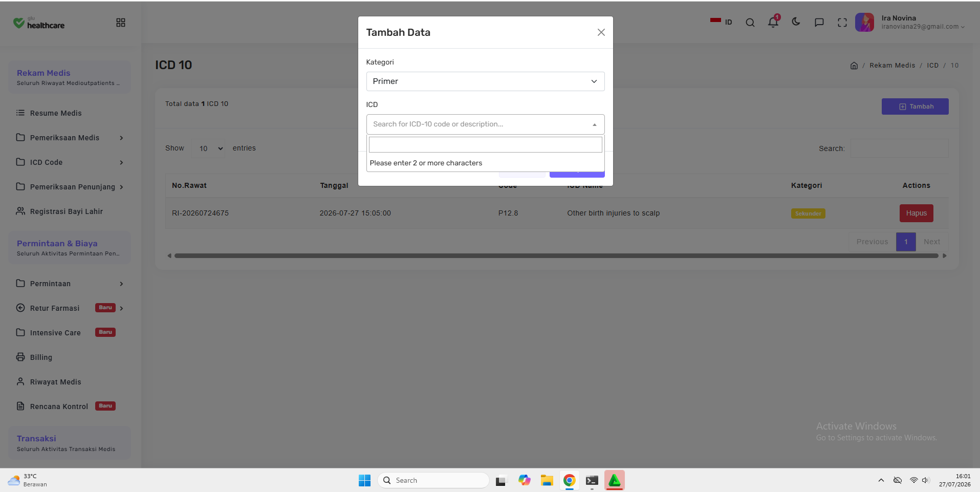
Task: Click the horizontal table scrollbar
Action: (556, 255)
